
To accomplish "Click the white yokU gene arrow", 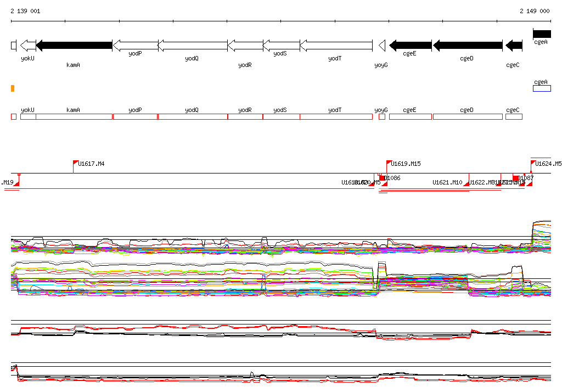I will pyautogui.click(x=28, y=45).
